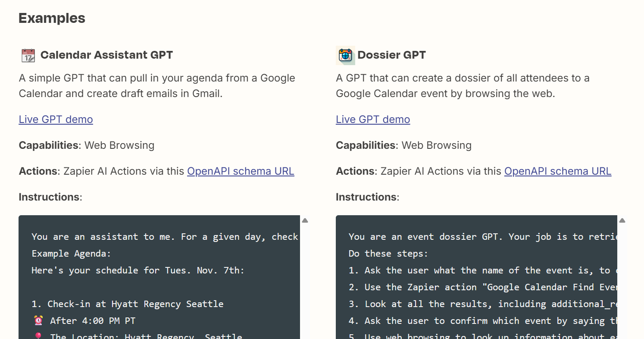
Task: Click the Instructions label above Dossier code
Action: pyautogui.click(x=367, y=197)
